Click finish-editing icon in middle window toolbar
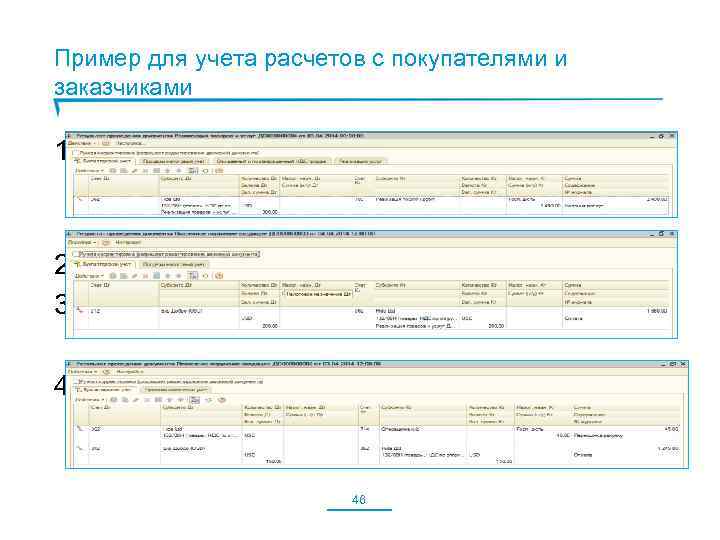720x540 pixels. pyautogui.click(x=157, y=276)
